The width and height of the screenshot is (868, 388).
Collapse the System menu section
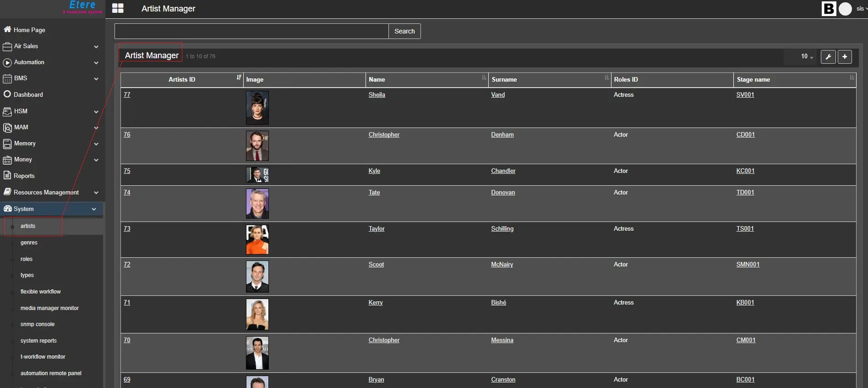[x=94, y=209]
